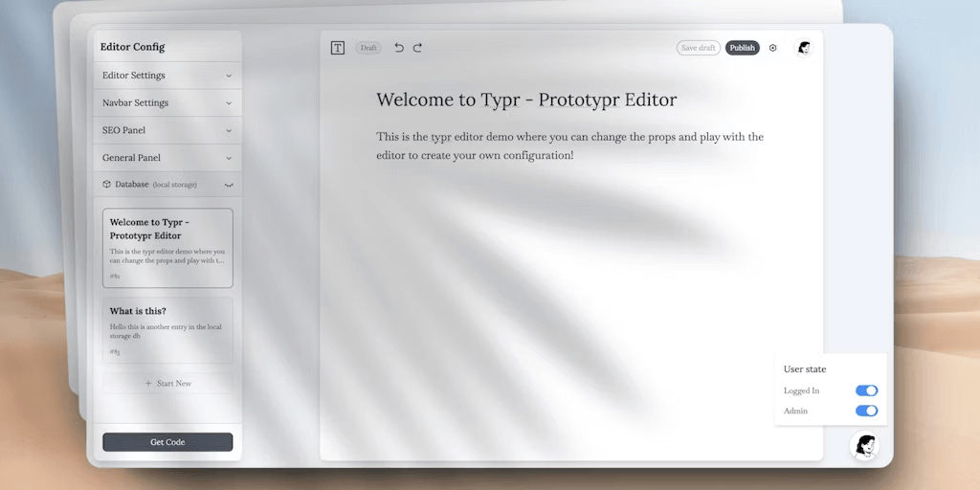Disable the Admin toggle switch
Screen dimensions: 980x490
[866, 411]
